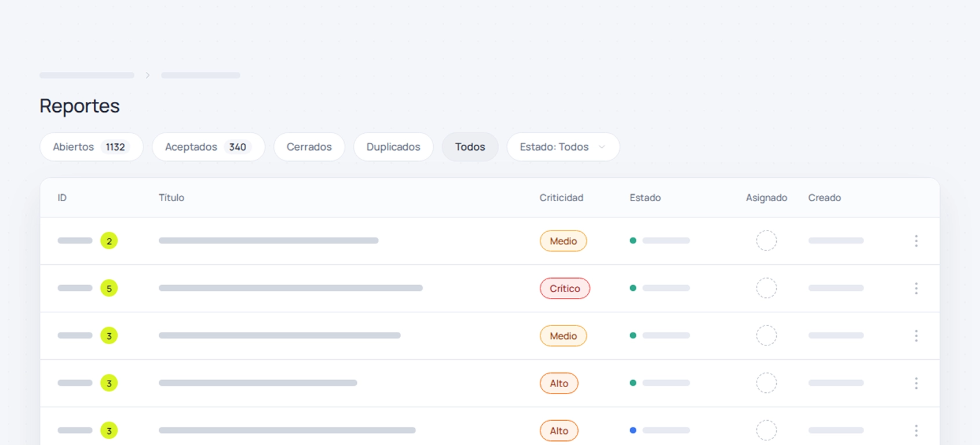This screenshot has height=445, width=980.
Task: Open the three-dot menu for the Medio row with badge 3
Action: [916, 335]
